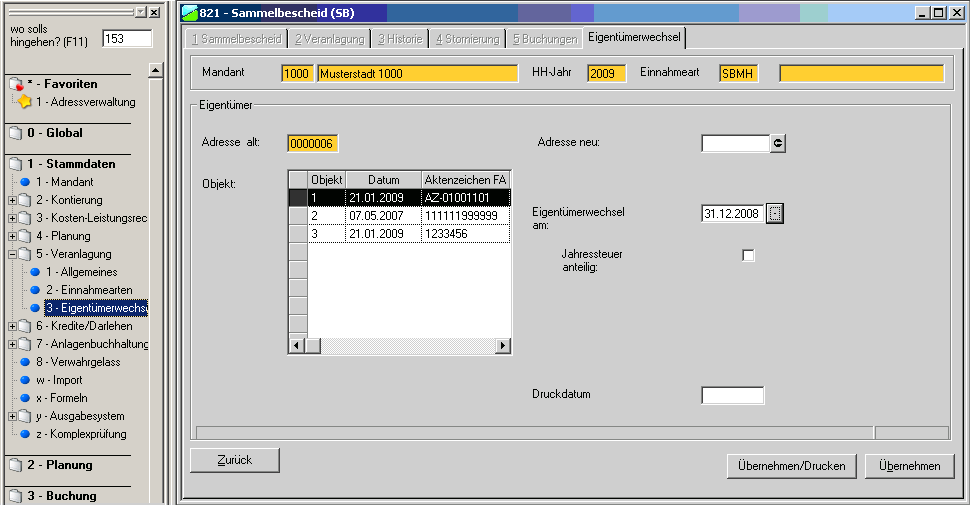This screenshot has height=505, width=970.
Task: Expand the y - Ausgabesystem tree node
Action: coord(12,416)
